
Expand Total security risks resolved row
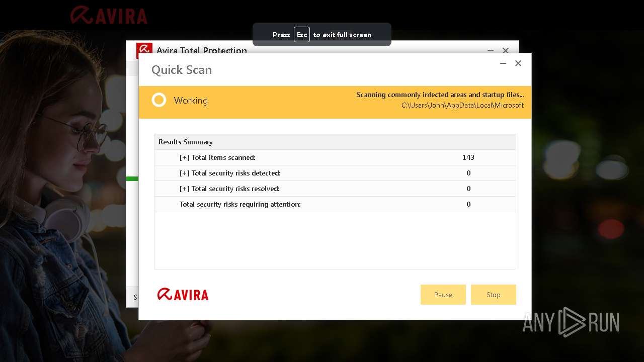pyautogui.click(x=185, y=189)
